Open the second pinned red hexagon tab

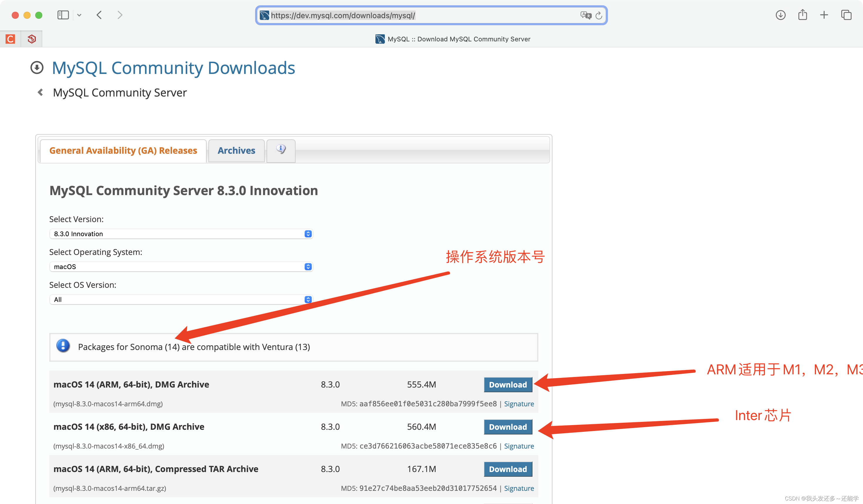(31, 39)
